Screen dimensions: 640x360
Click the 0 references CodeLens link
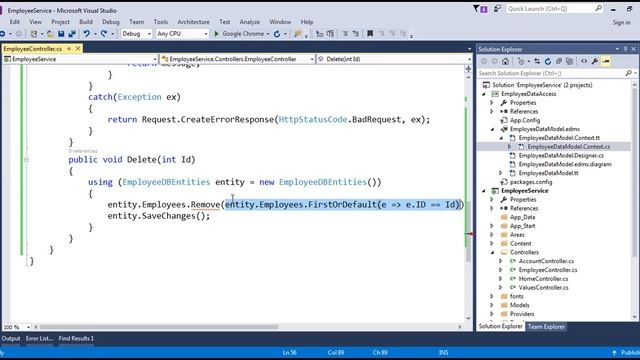pyautogui.click(x=83, y=151)
